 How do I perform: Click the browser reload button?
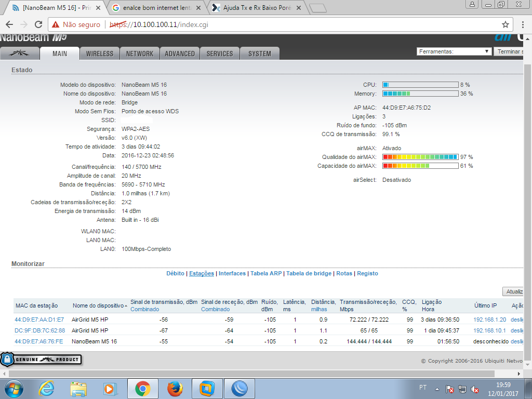coord(38,24)
